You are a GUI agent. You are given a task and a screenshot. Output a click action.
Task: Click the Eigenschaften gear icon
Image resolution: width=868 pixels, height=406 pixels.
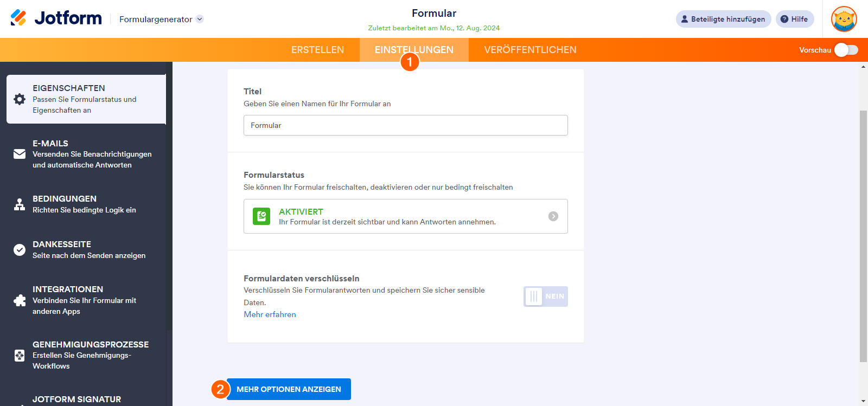(20, 99)
